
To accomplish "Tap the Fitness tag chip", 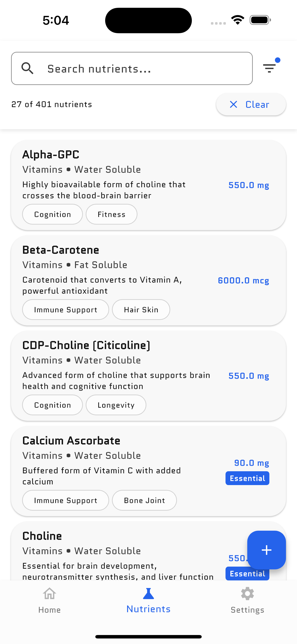I will 111,214.
